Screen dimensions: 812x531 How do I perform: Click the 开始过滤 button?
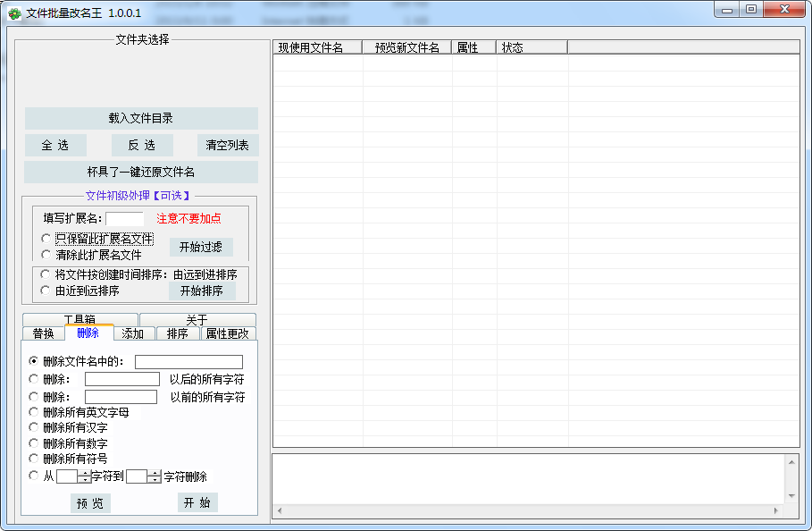201,247
